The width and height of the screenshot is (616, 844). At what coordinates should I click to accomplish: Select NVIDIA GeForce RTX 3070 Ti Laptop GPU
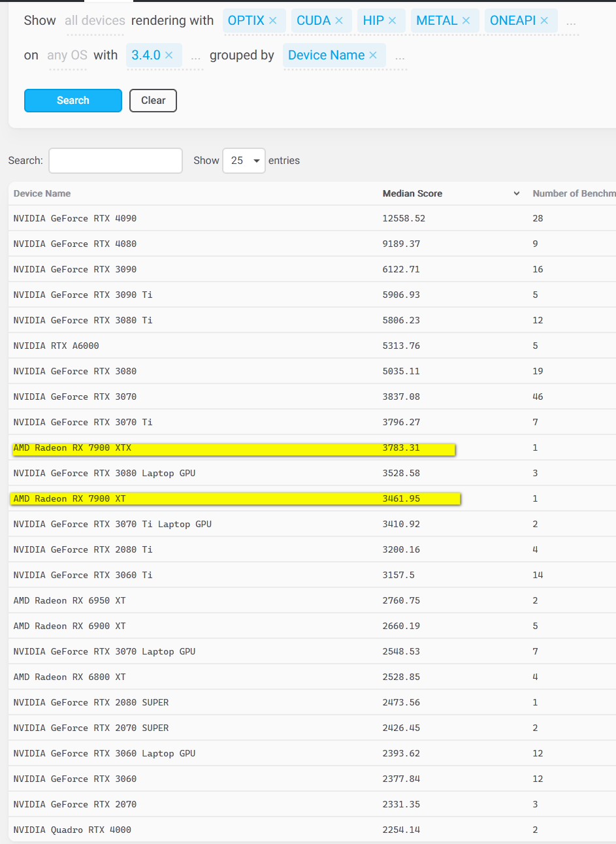coord(112,524)
